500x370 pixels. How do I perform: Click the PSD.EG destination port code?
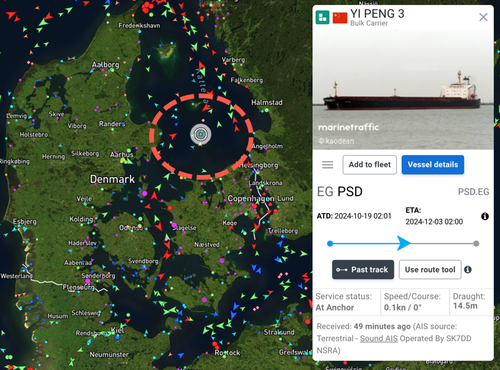click(473, 192)
